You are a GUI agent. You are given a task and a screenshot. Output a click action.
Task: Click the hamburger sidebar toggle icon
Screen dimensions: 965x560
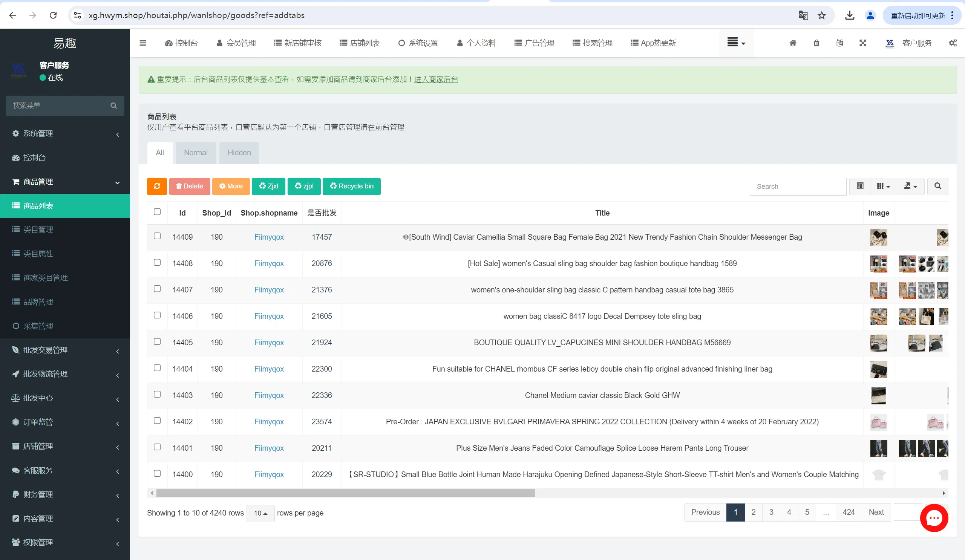pyautogui.click(x=143, y=43)
